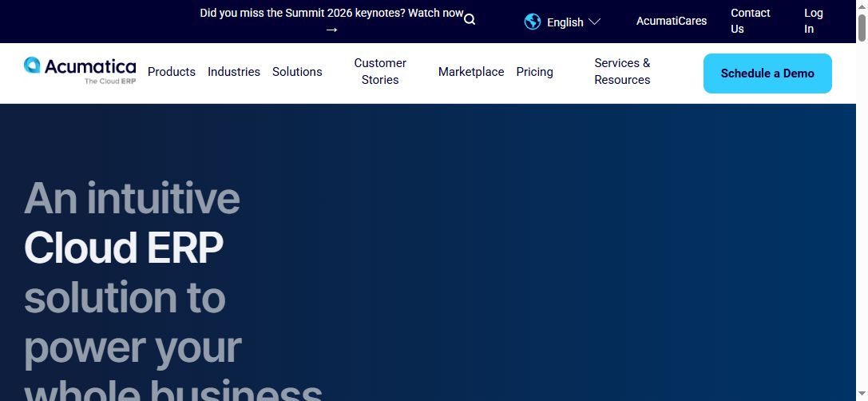Open Services & Resources menu
The width and height of the screenshot is (868, 401).
click(x=622, y=71)
